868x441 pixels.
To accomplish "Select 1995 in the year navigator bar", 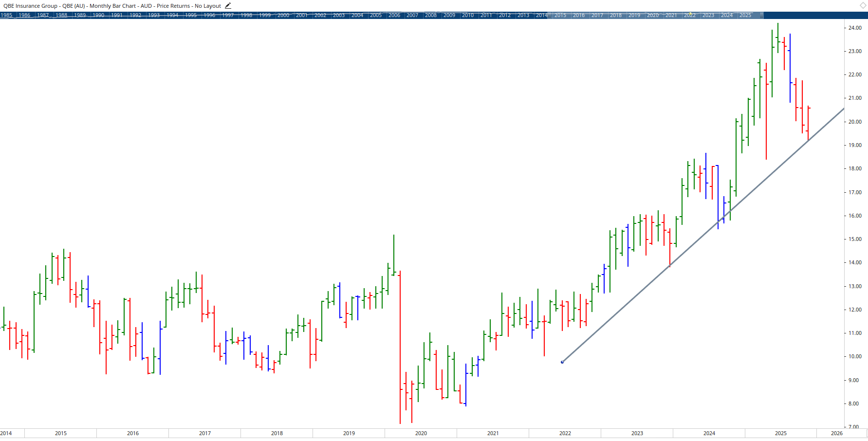I will (x=192, y=15).
